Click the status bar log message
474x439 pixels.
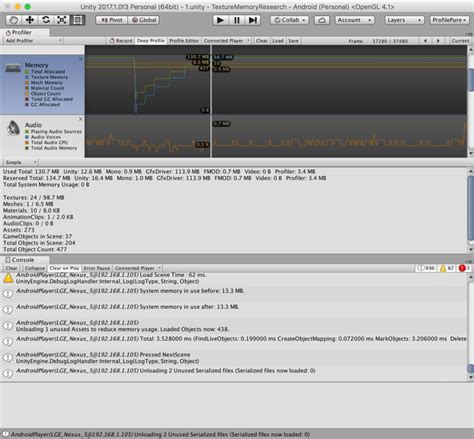coord(160,435)
